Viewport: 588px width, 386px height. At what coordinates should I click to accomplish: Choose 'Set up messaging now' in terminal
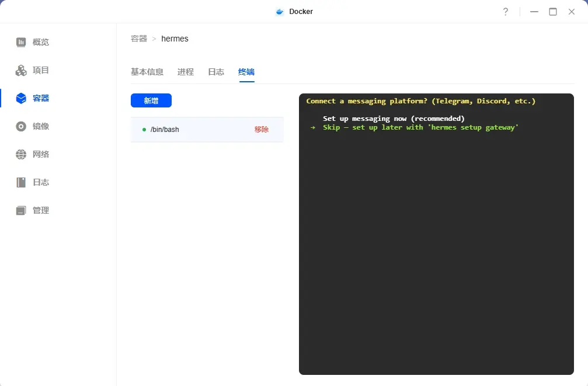393,118
